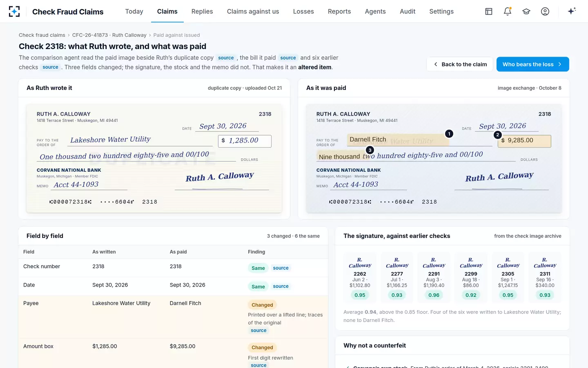The image size is (588, 368).
Task: Open the check 2291 signature sample
Action: pos(434,278)
